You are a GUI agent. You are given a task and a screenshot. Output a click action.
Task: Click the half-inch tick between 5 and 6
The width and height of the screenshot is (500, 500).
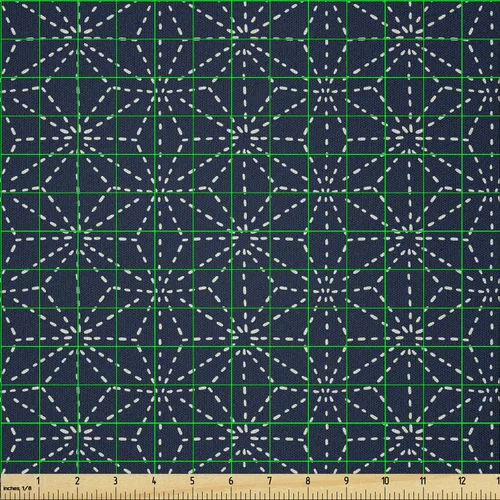coord(212,494)
